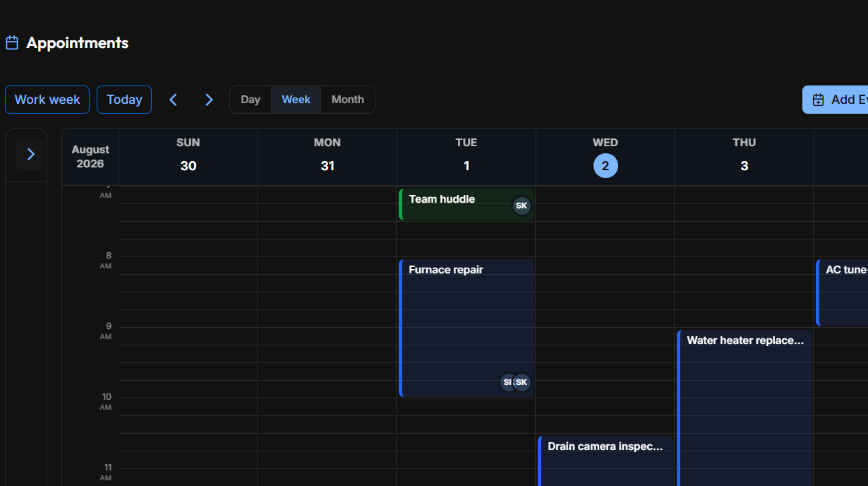Click the 11 AM time label
Viewport: 868px width, 486px height.
[106, 472]
